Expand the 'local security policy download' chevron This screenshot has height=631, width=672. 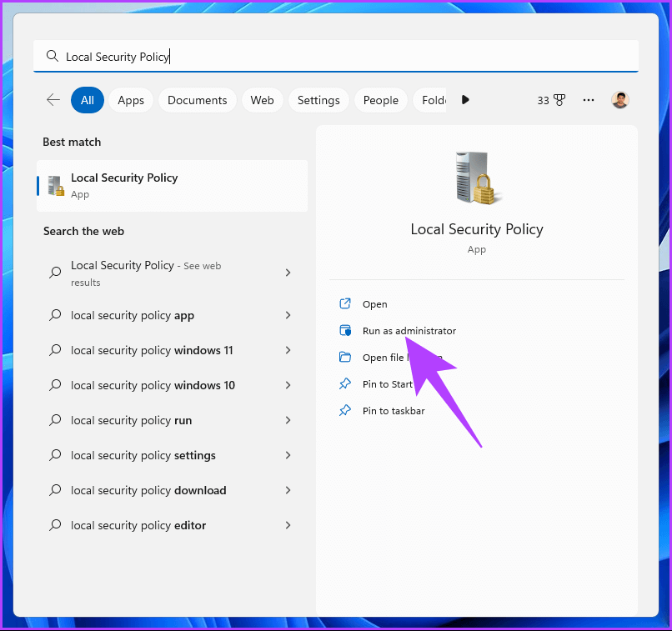click(288, 490)
